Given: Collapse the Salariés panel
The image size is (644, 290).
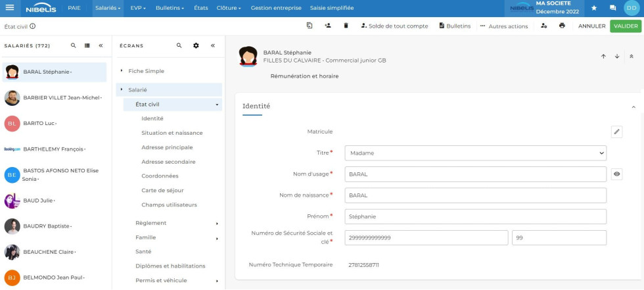Looking at the screenshot, I should click(101, 46).
